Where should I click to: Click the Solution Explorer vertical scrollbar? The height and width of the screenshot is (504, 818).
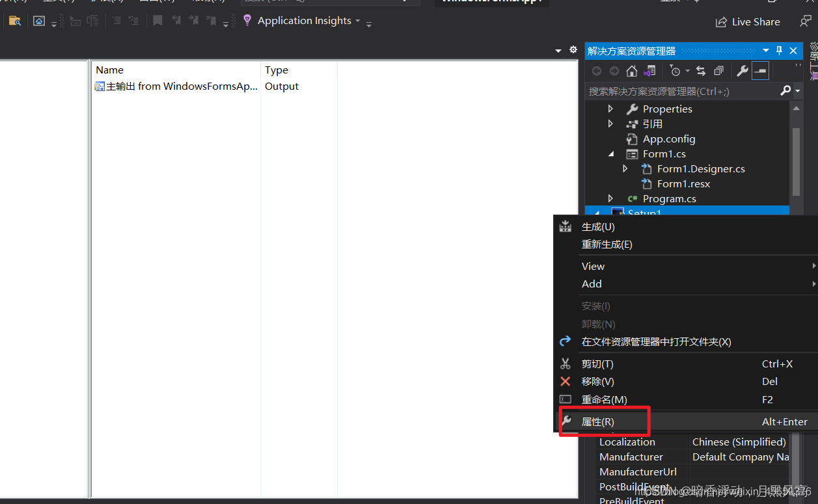797,161
